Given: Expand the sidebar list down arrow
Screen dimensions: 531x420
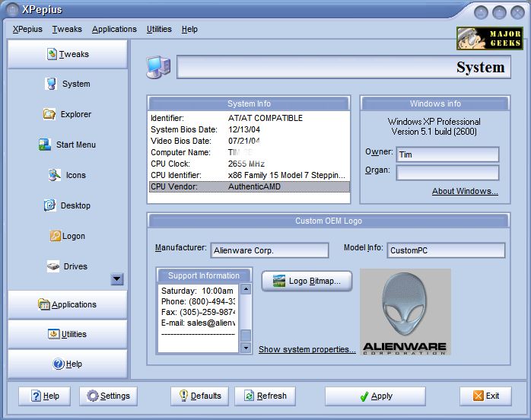Looking at the screenshot, I should click(x=116, y=279).
